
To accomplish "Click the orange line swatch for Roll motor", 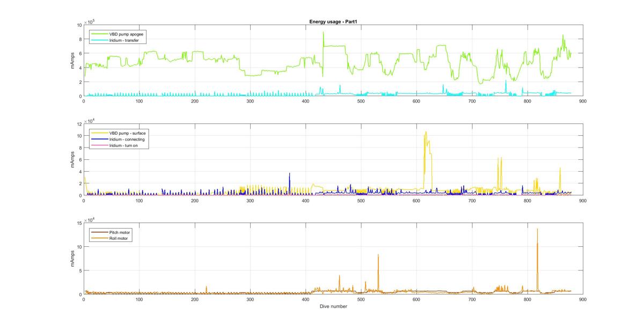I will (x=99, y=239).
